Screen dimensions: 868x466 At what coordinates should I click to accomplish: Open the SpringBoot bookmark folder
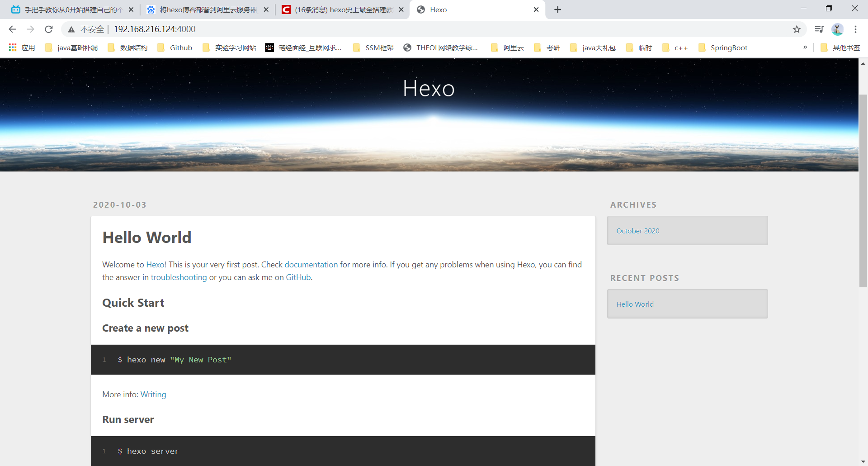point(723,48)
